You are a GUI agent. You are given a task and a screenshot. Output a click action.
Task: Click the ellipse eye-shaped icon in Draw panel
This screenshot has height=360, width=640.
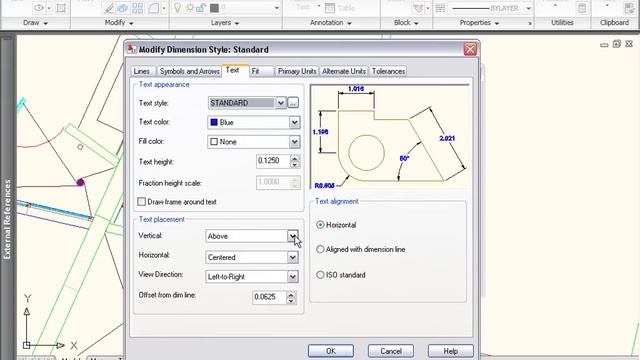pos(39,8)
